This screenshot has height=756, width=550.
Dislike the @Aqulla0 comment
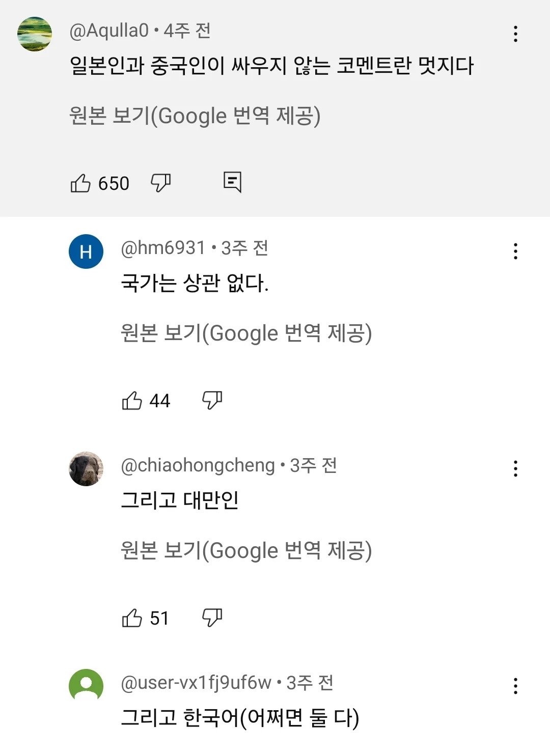pyautogui.click(x=160, y=182)
